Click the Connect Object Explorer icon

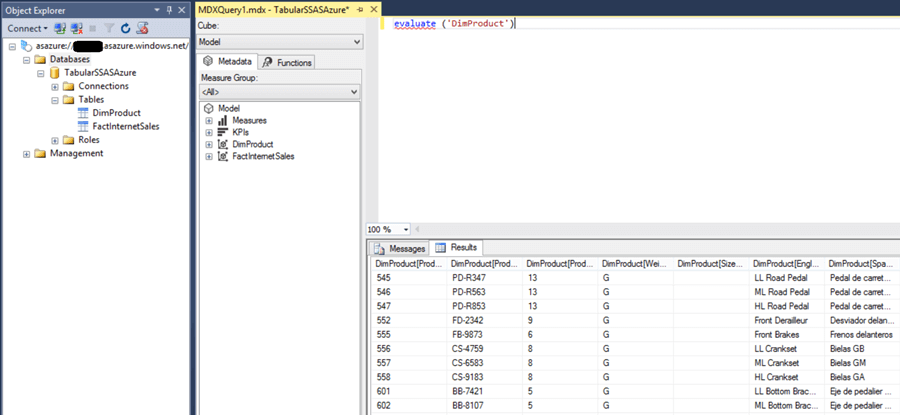[61, 28]
